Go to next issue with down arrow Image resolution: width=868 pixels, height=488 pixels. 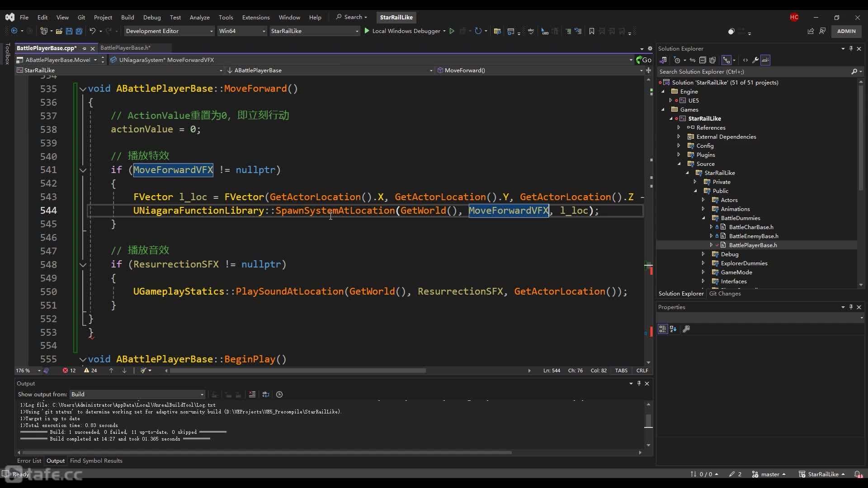pyautogui.click(x=124, y=371)
